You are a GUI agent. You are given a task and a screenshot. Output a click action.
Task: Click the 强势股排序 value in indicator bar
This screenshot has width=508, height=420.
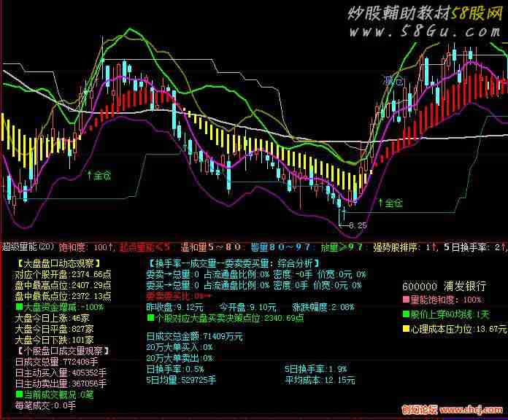point(405,247)
